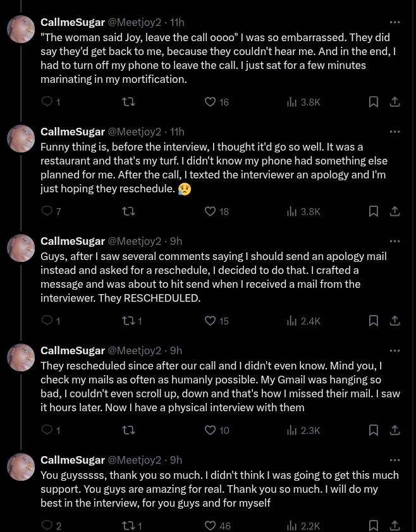
Task: Open @Meetjoy2 handle on second tweet
Action: (135, 132)
